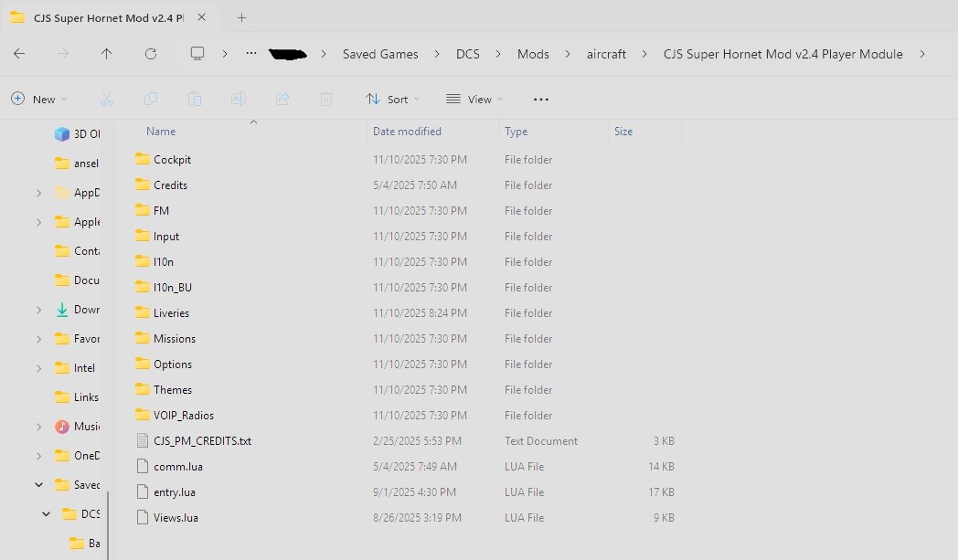Navigate to Mods breadcrumb
The image size is (958, 560).
(x=533, y=54)
